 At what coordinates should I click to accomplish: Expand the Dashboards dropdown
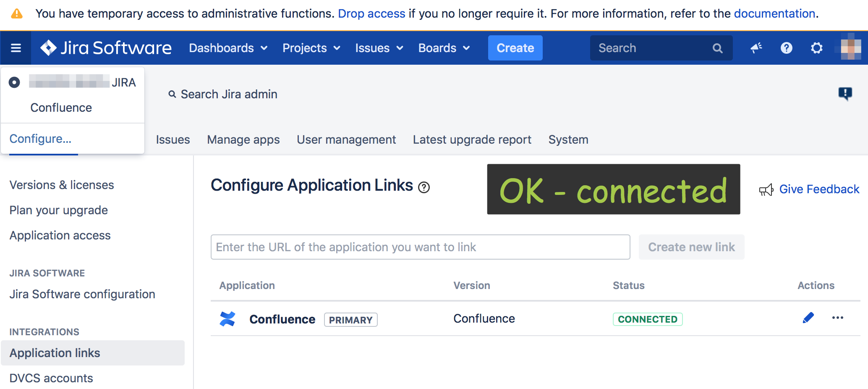[228, 48]
